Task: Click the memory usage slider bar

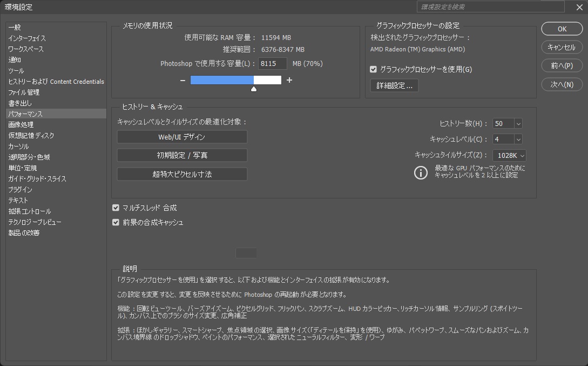Action: tap(236, 80)
